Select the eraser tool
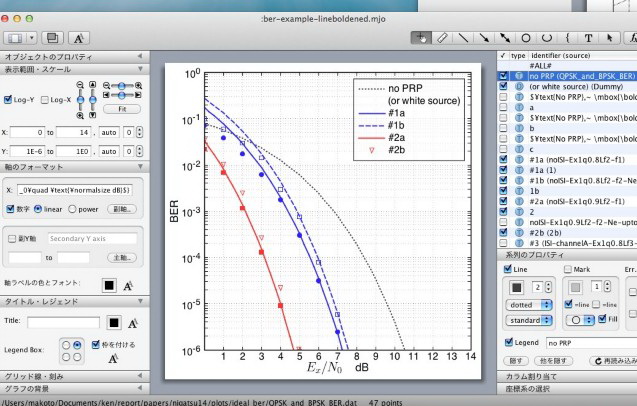The height and width of the screenshot is (406, 637). 442,38
